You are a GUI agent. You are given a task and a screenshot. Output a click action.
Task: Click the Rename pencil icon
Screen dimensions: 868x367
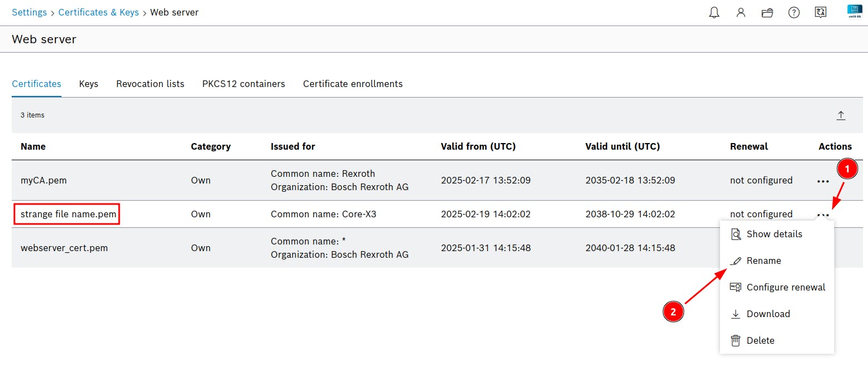tap(736, 261)
